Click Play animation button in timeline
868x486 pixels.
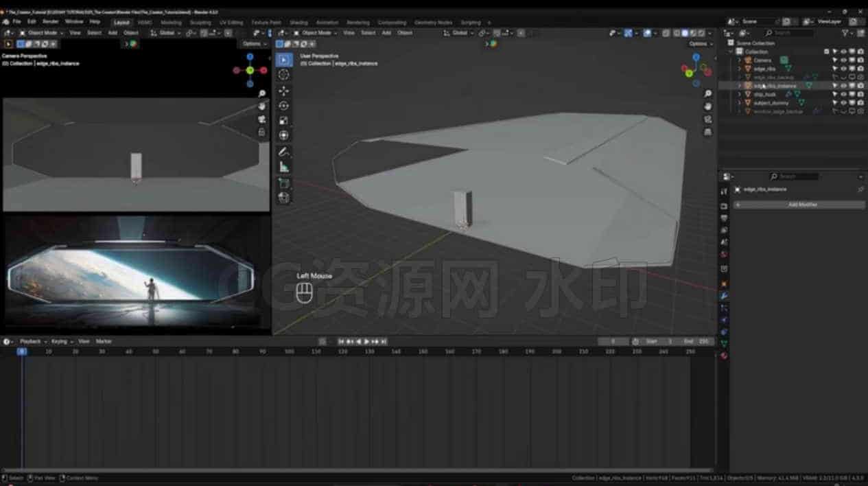pyautogui.click(x=366, y=341)
